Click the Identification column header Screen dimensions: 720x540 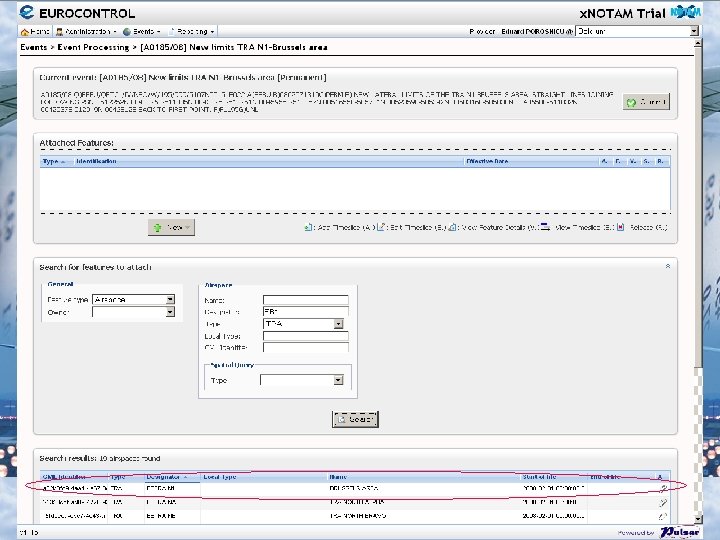pyautogui.click(x=269, y=161)
